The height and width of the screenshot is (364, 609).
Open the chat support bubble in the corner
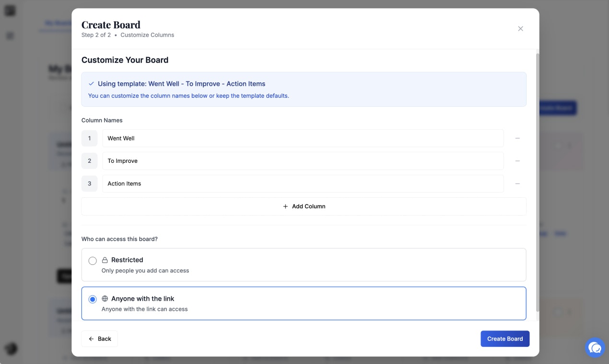click(595, 347)
